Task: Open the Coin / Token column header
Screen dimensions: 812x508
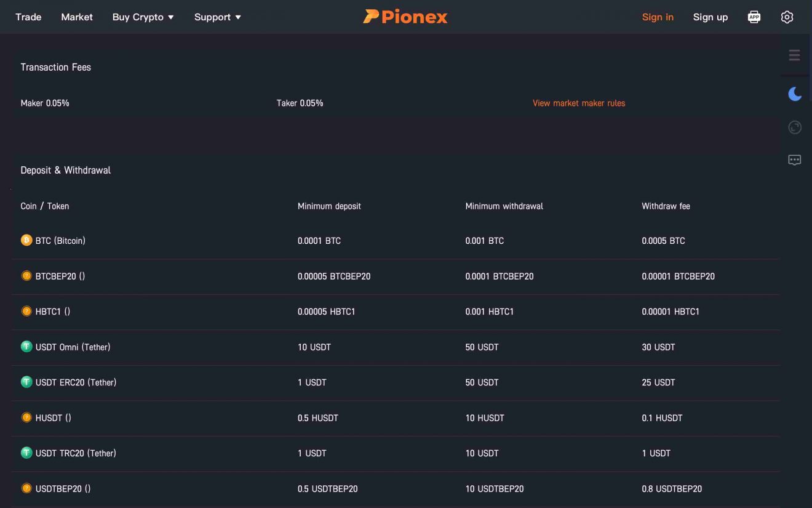Action: coord(43,206)
